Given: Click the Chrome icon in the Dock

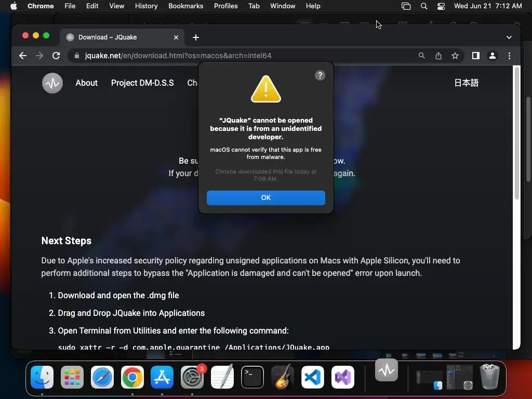Looking at the screenshot, I should (132, 377).
